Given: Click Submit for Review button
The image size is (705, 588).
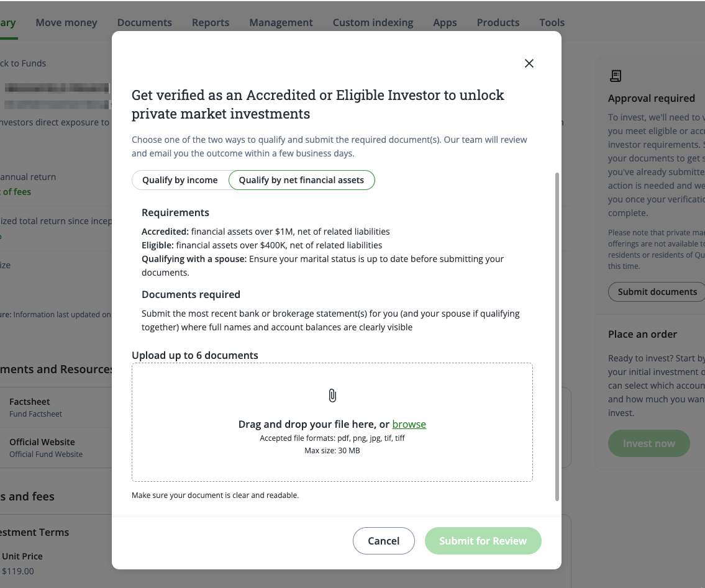Looking at the screenshot, I should coord(483,541).
